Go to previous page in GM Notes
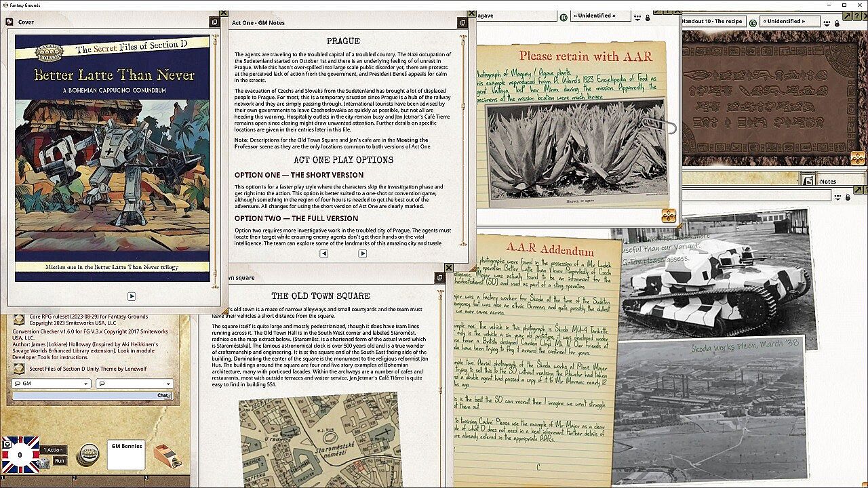The height and width of the screenshot is (488, 868). [323, 253]
